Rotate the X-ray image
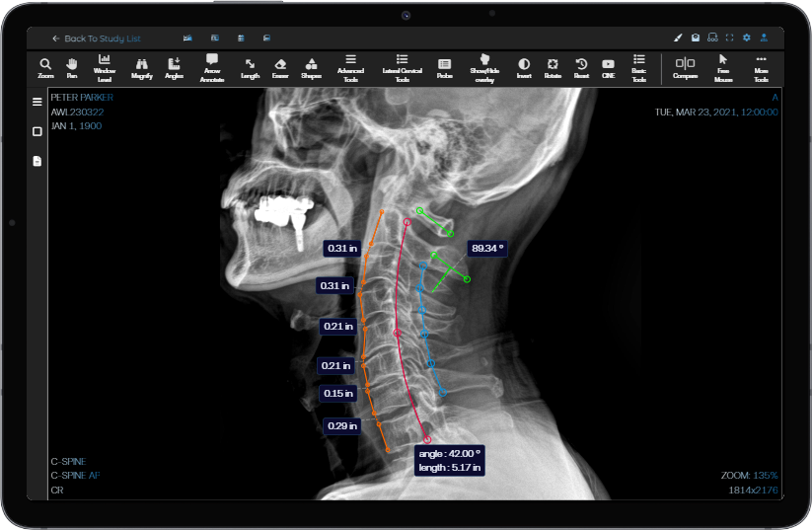The height and width of the screenshot is (530, 812). coord(553,67)
